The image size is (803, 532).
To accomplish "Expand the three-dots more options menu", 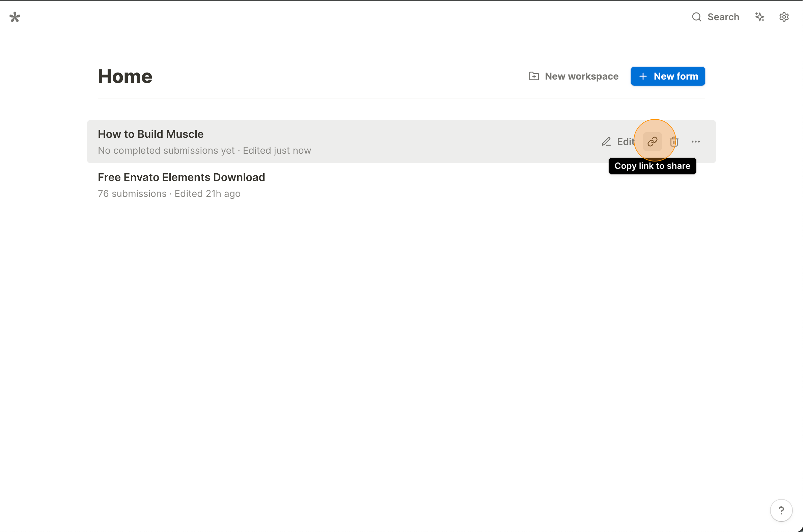I will [x=695, y=142].
